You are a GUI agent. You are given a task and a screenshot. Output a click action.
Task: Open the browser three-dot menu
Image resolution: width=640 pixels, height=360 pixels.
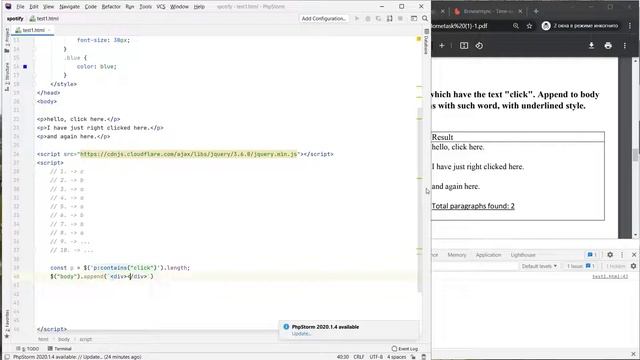pyautogui.click(x=630, y=26)
